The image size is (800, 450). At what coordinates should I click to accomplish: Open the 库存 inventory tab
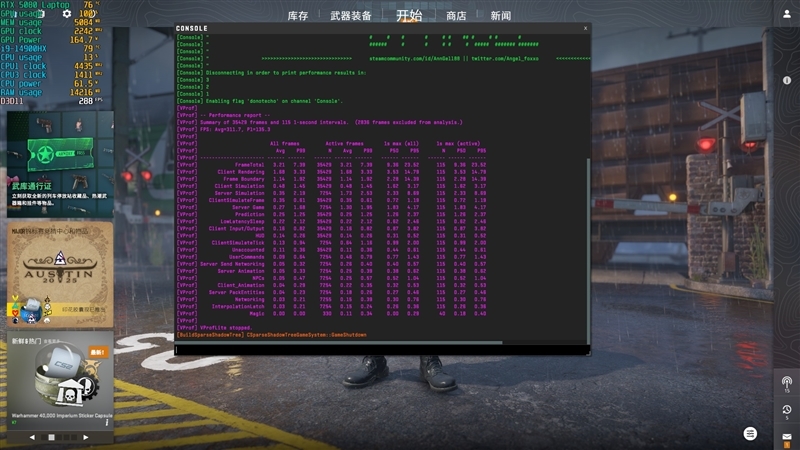298,16
